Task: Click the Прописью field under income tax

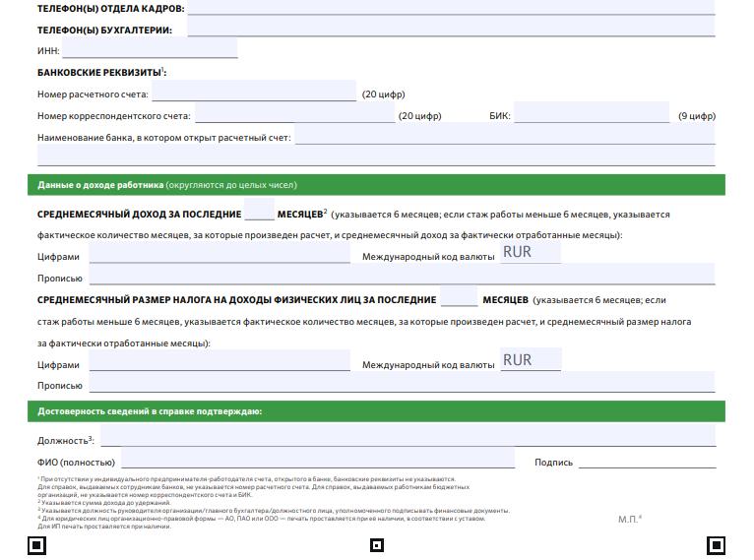Action: [x=402, y=382]
